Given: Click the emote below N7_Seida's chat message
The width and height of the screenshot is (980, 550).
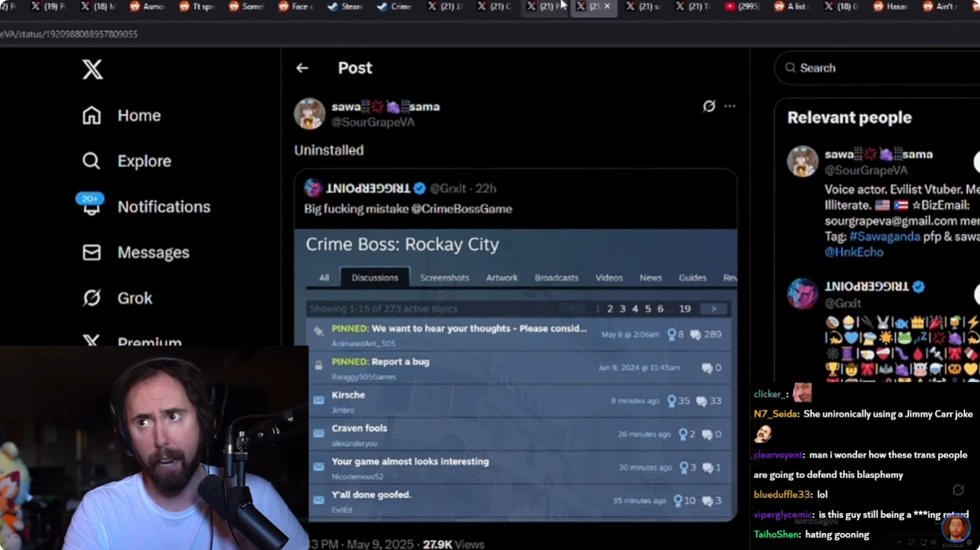Looking at the screenshot, I should (x=763, y=434).
